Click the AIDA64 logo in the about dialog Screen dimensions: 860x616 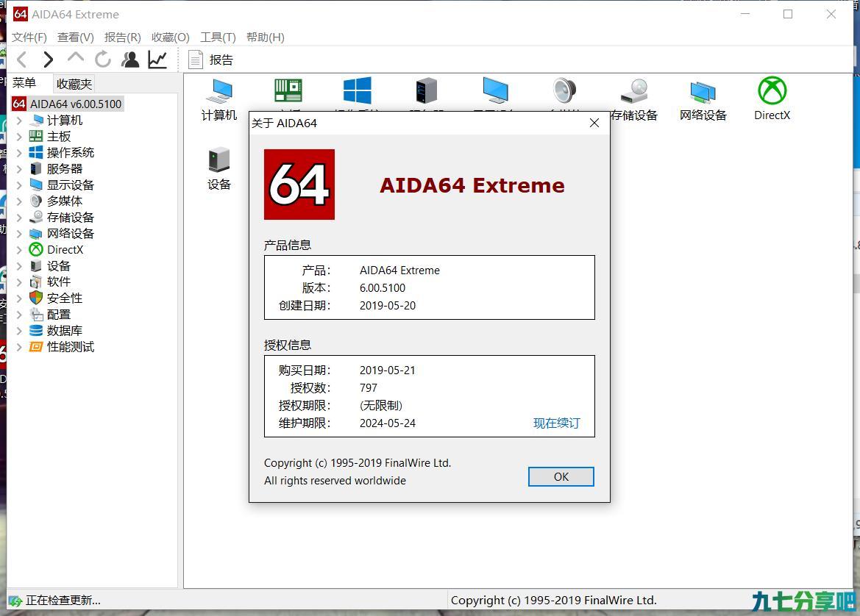tap(299, 185)
